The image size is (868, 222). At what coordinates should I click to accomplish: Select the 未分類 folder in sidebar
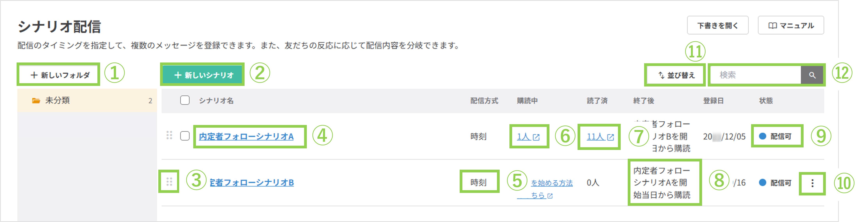87,100
